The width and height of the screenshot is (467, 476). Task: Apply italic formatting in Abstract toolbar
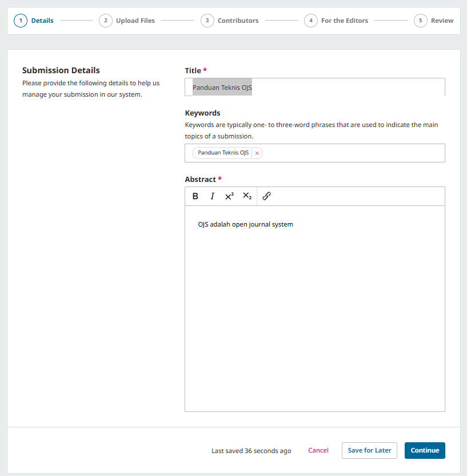point(212,196)
